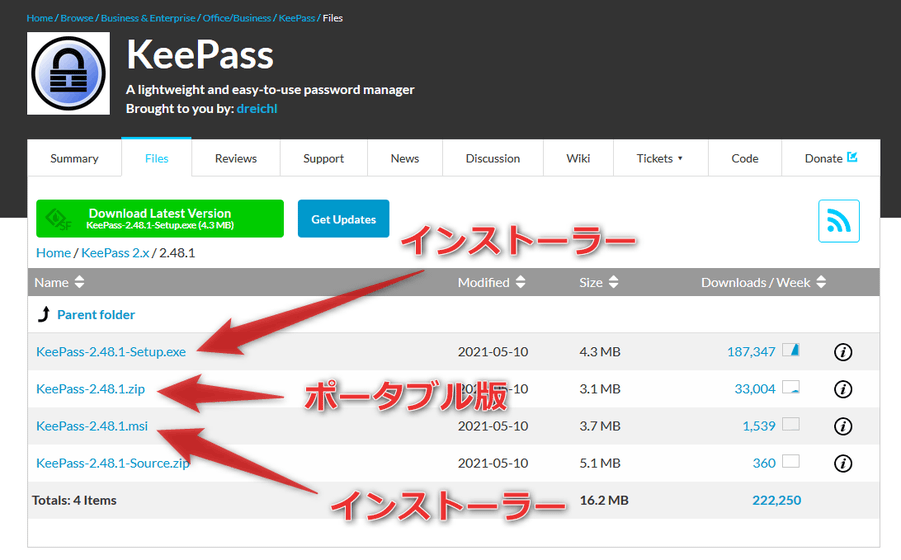Click the download chart icon for Setup.exe
The width and height of the screenshot is (901, 560).
coord(791,350)
